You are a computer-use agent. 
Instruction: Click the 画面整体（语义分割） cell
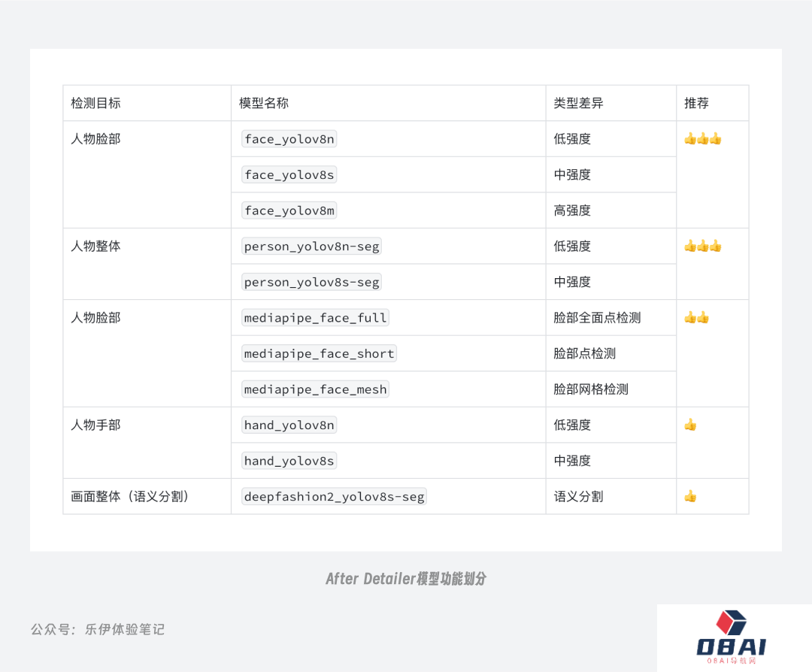tap(130, 496)
